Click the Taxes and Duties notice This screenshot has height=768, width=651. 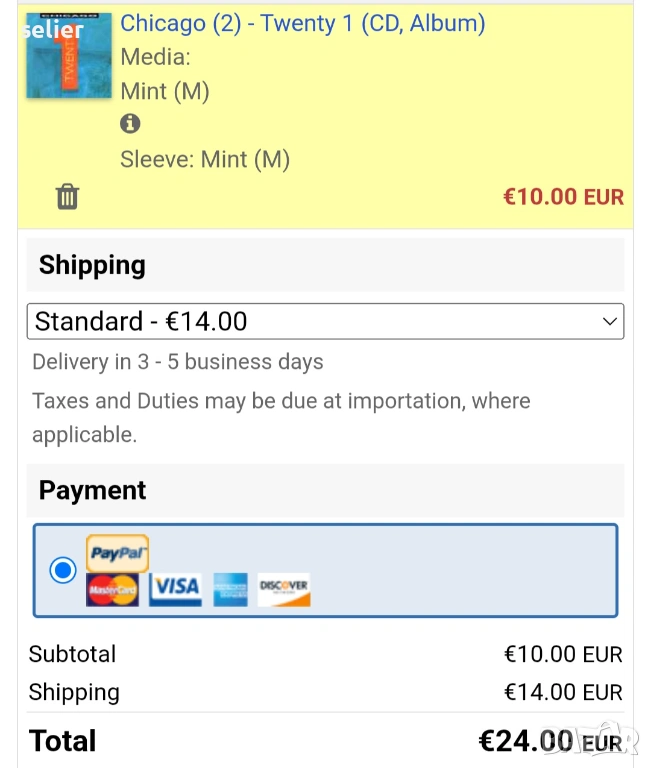[281, 417]
